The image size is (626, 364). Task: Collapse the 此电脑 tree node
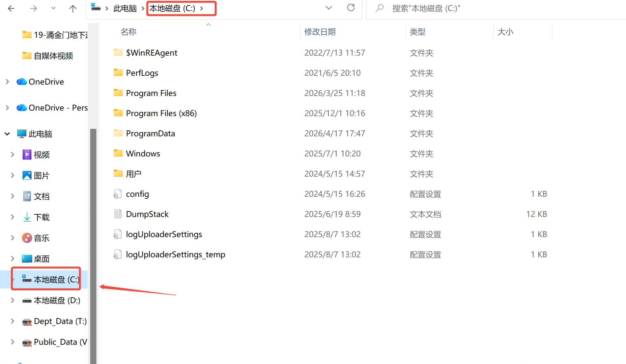7,134
